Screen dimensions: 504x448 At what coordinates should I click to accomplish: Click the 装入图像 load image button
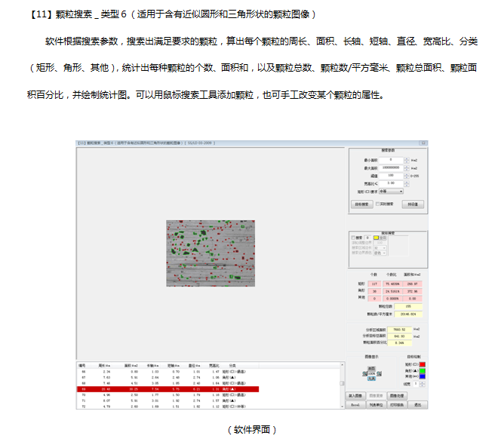click(356, 395)
